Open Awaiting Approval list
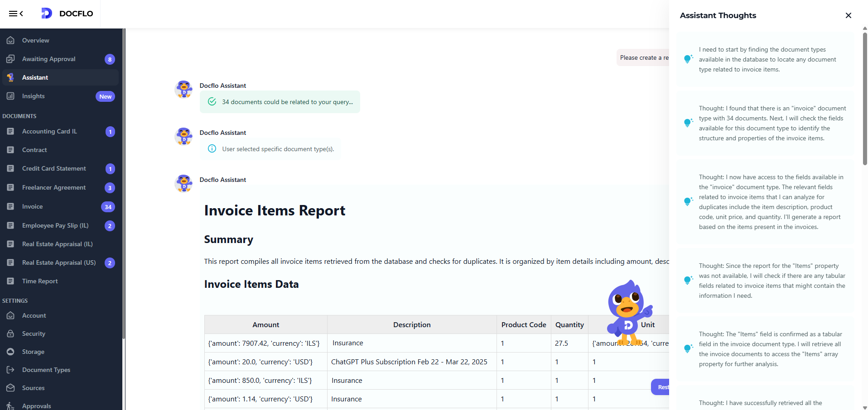The image size is (868, 410). [48, 59]
